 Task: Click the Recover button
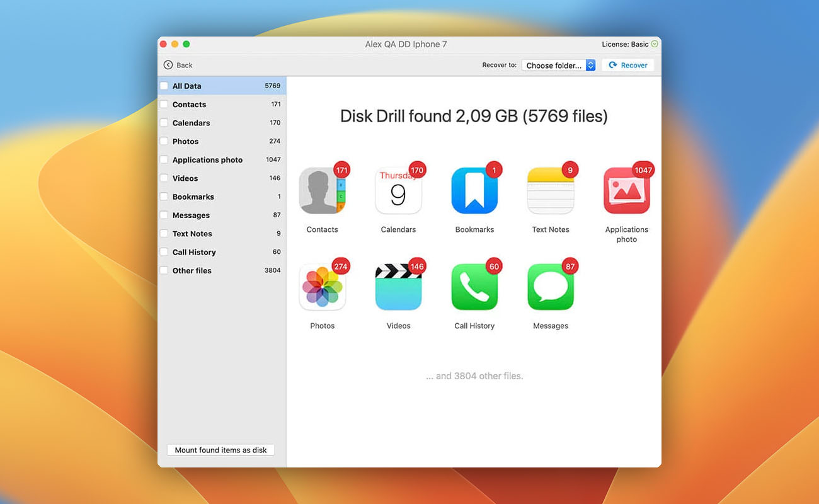tap(628, 65)
